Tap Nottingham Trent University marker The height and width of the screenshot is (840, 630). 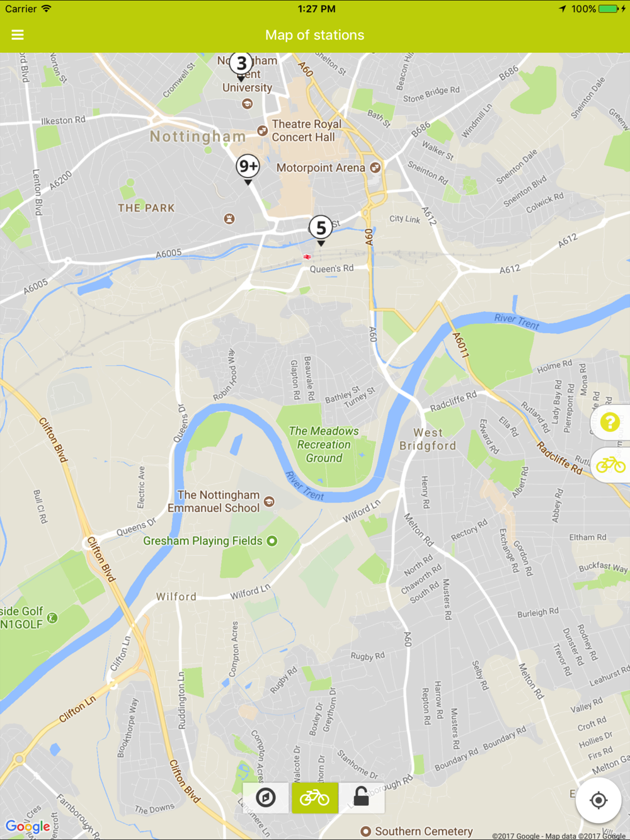tap(248, 104)
